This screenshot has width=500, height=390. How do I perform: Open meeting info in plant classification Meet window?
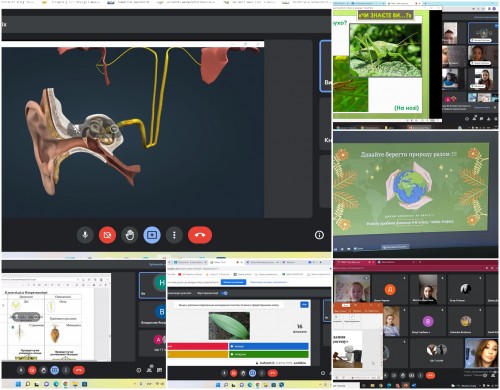(x=139, y=370)
